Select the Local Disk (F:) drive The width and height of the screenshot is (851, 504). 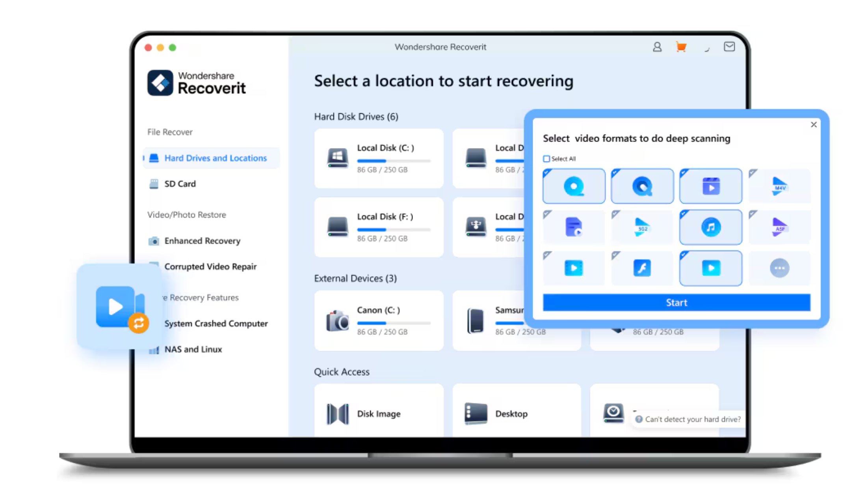point(379,227)
